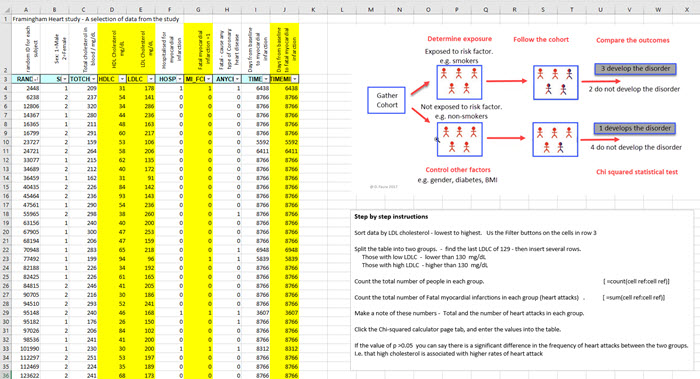700x379 pixels.
Task: Click the Step by step instructions text box
Action: [x=522, y=289]
